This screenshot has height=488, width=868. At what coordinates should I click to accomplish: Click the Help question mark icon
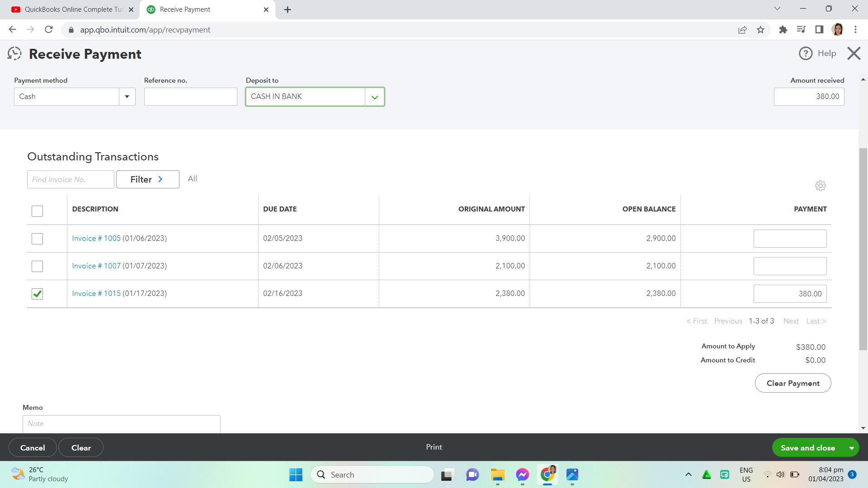point(805,53)
